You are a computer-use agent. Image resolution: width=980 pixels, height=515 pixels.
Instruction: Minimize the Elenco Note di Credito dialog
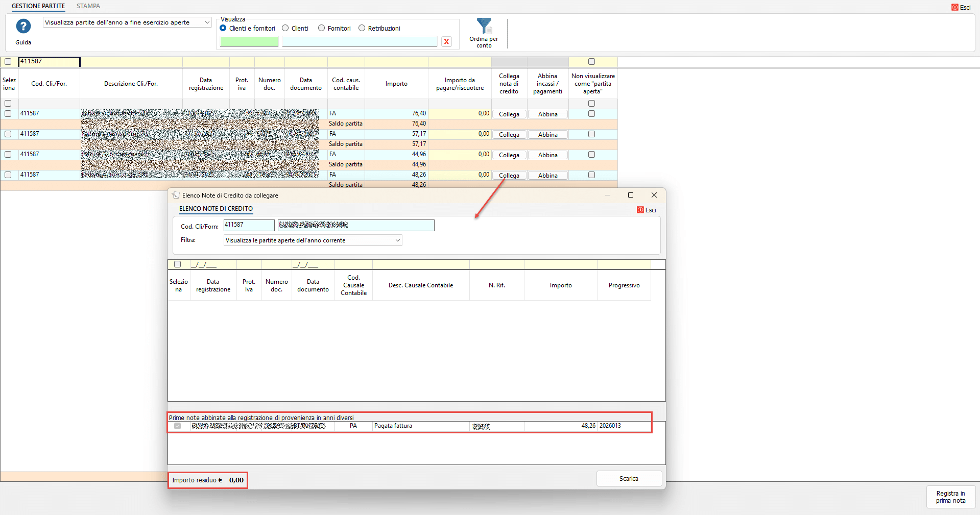coord(608,195)
